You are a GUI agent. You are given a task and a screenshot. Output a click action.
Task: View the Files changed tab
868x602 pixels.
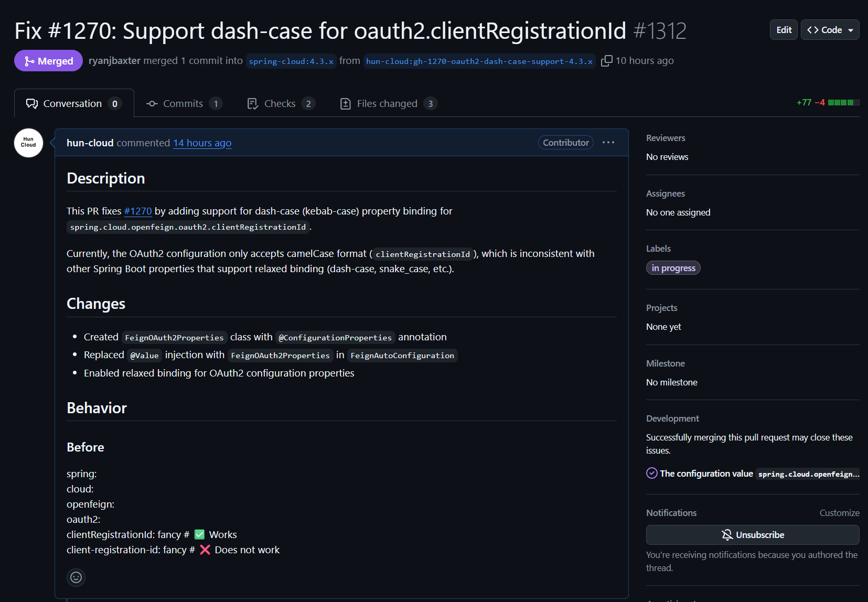point(389,103)
